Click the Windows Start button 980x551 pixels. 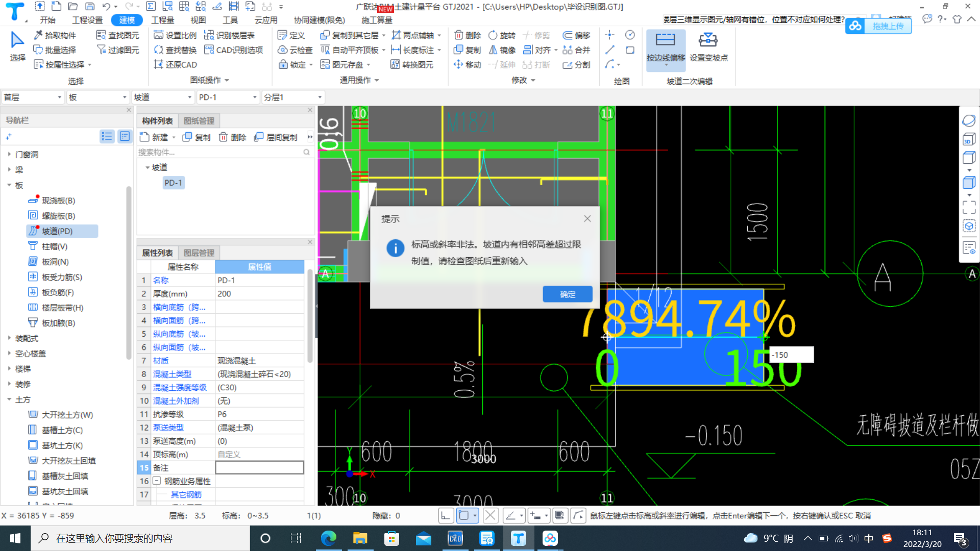tap(15, 538)
